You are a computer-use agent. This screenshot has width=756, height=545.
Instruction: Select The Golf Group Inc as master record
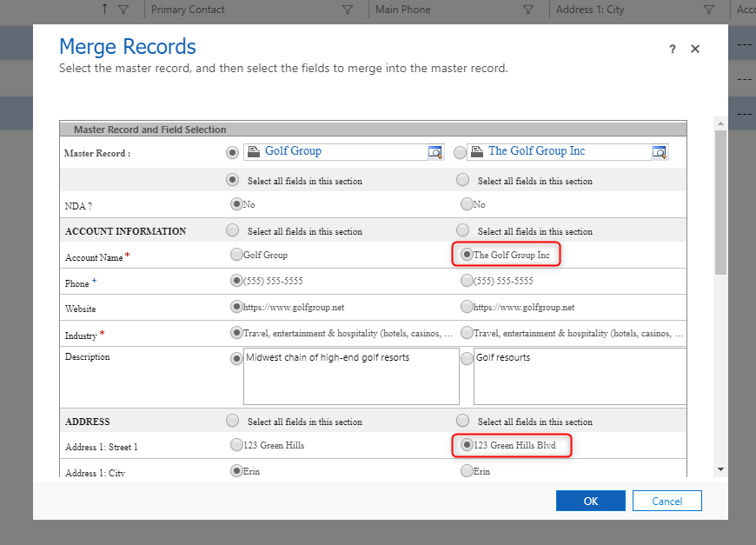[x=460, y=153]
